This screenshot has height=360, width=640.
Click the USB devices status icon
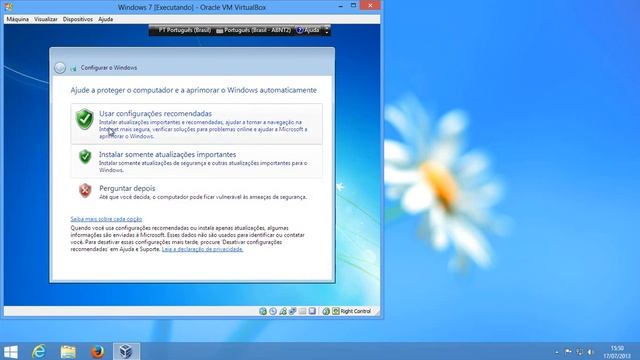pyautogui.click(x=293, y=311)
